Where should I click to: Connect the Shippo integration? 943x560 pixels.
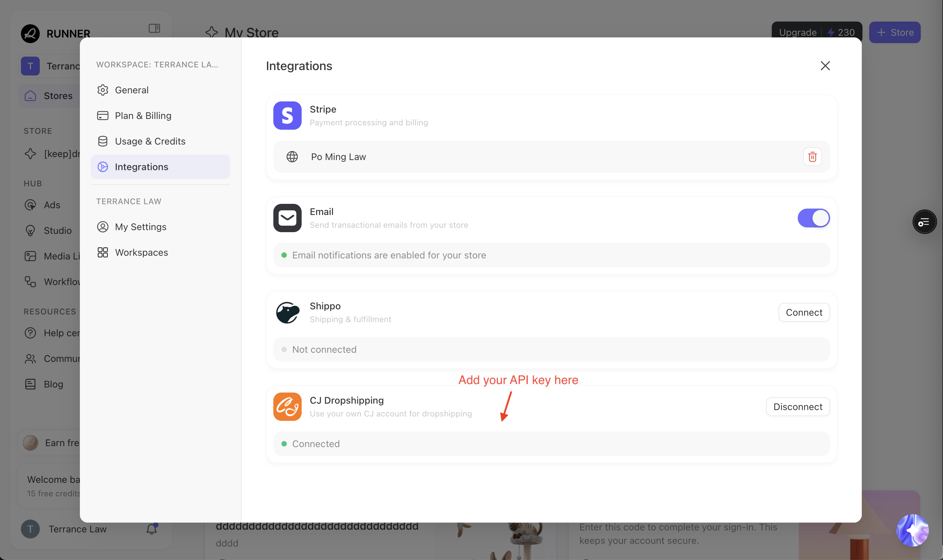(804, 312)
